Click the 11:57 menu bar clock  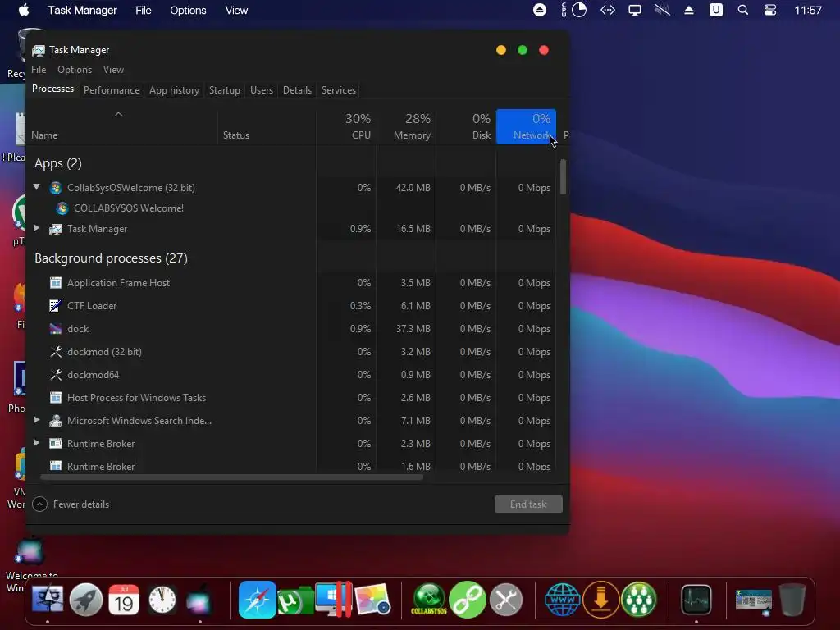808,10
